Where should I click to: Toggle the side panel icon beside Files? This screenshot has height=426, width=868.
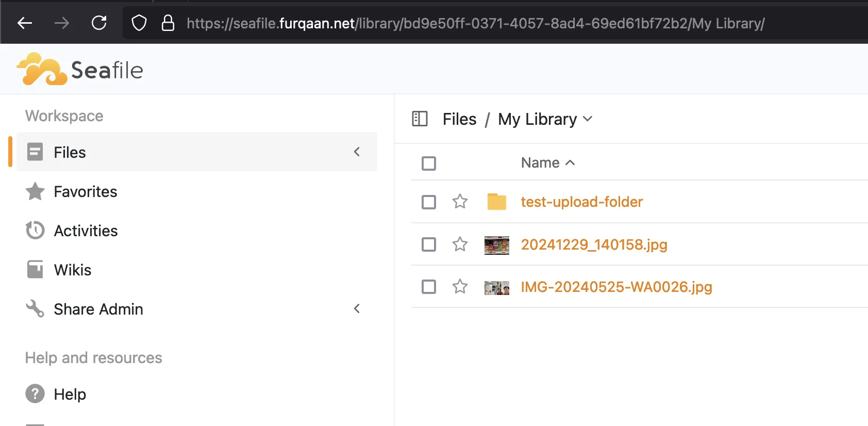[420, 119]
